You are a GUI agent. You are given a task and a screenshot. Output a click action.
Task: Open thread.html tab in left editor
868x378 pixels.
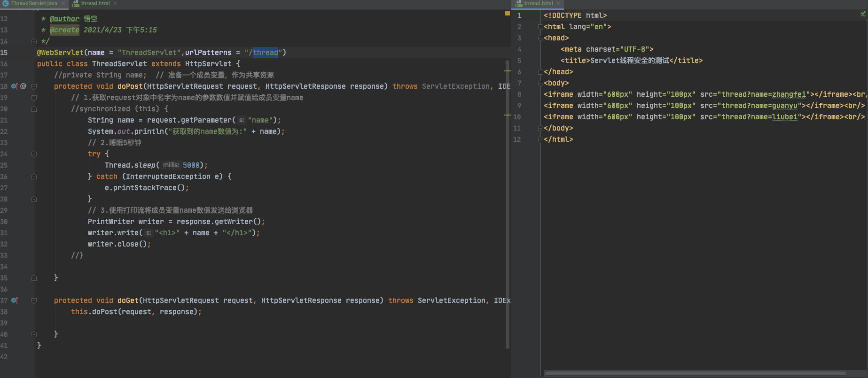[x=95, y=3]
